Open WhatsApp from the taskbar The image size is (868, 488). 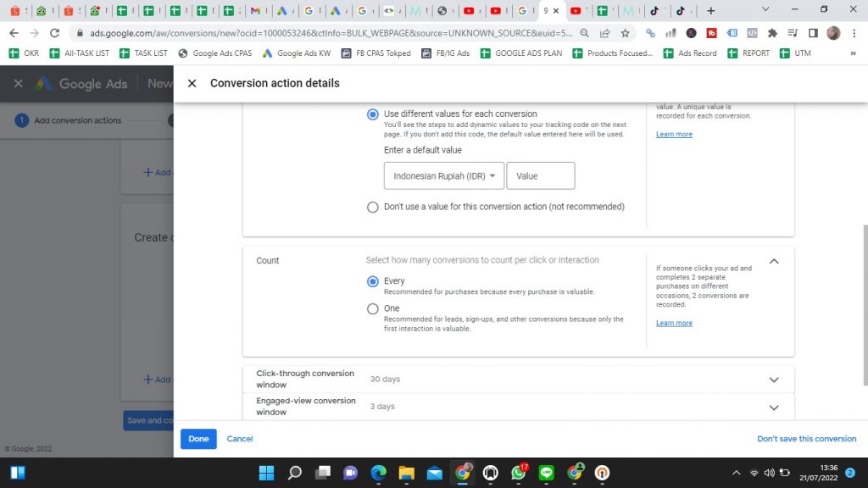tap(519, 473)
